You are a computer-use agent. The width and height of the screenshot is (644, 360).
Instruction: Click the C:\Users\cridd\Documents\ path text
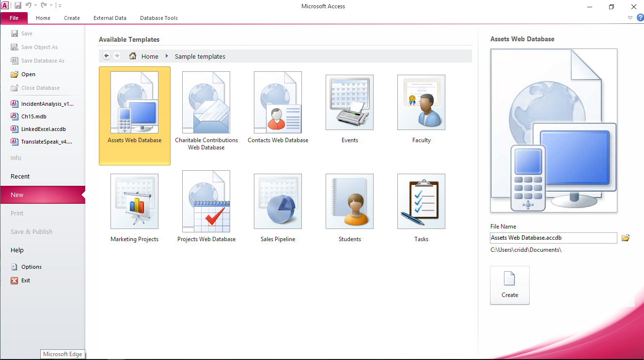pos(526,250)
